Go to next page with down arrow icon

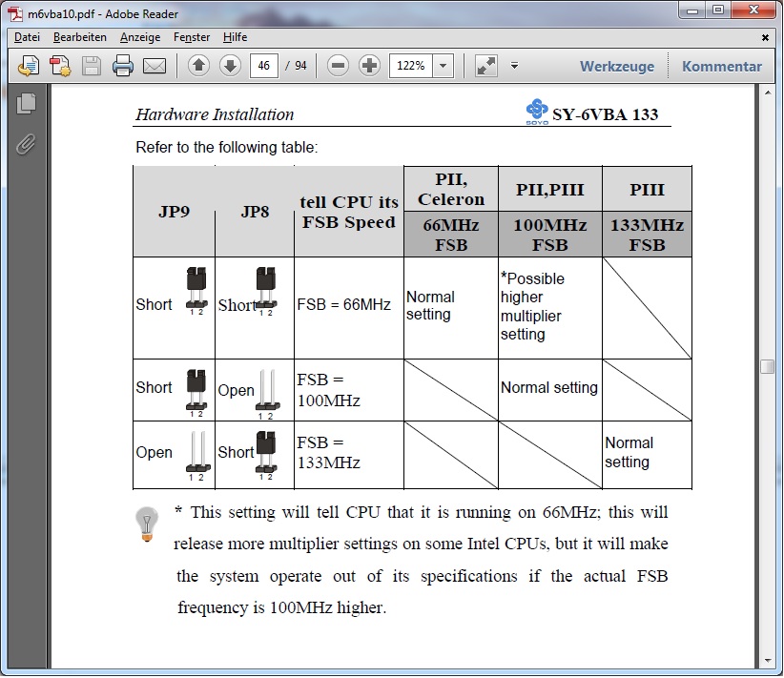tap(229, 65)
